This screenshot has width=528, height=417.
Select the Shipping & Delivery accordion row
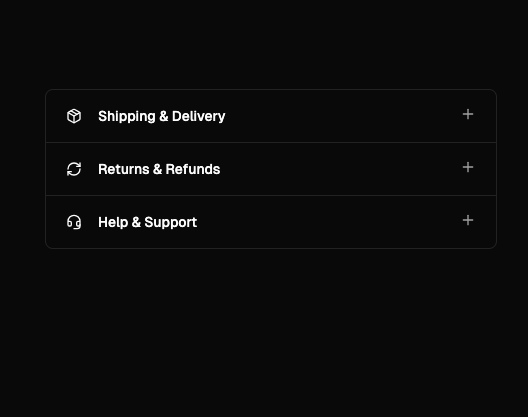coord(271,116)
